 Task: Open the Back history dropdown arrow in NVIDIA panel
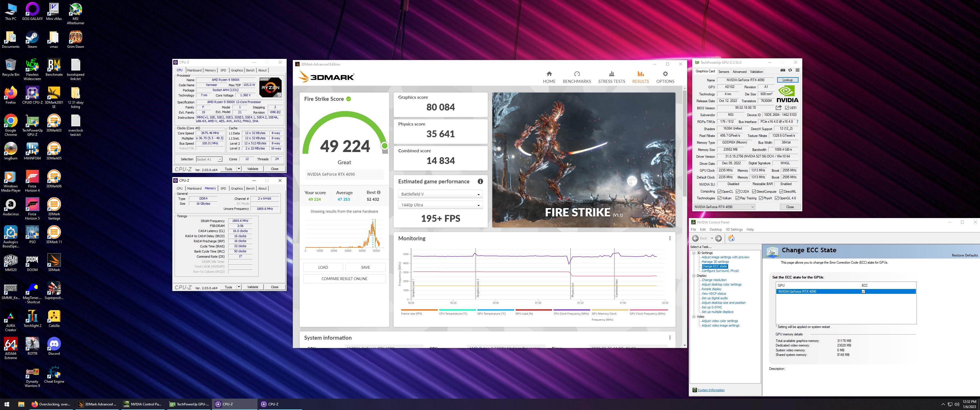712,239
